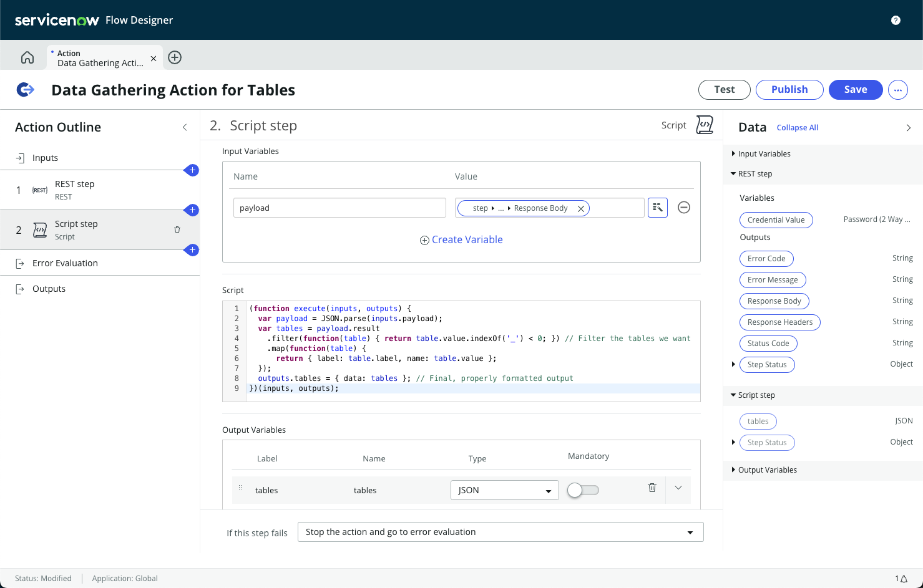Open the more actions ellipsis menu
This screenshot has height=588, width=923.
[898, 90]
